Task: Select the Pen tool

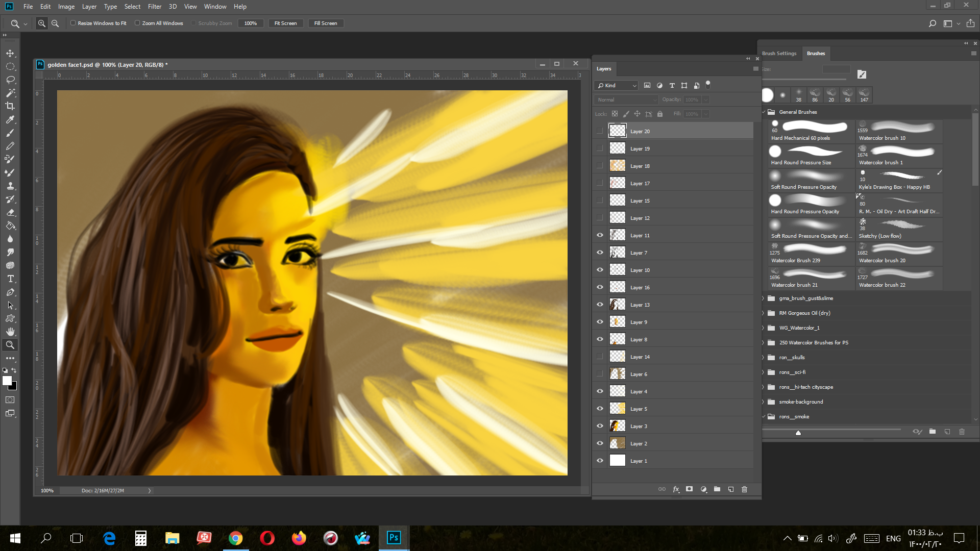Action: 10,292
